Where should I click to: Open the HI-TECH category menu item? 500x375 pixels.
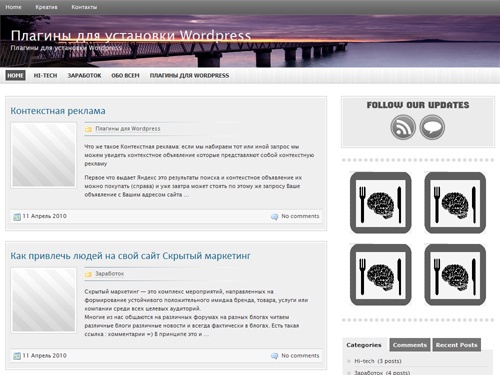coord(45,76)
